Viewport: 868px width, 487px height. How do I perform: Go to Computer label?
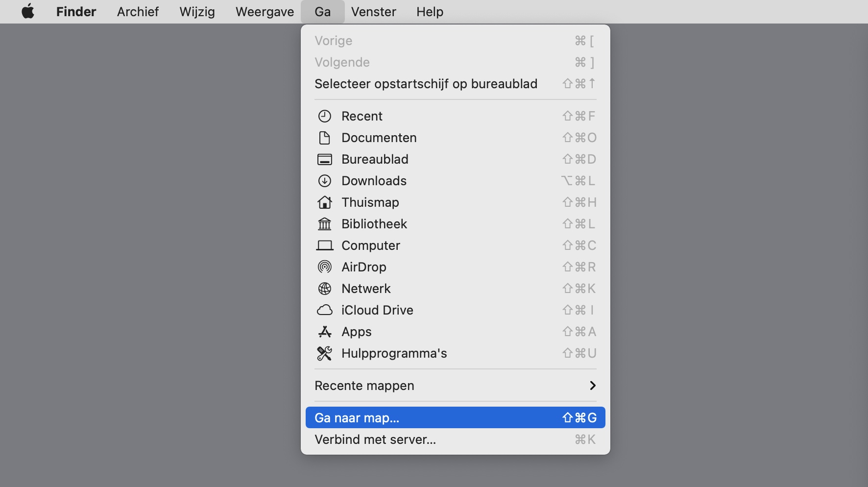[371, 245]
